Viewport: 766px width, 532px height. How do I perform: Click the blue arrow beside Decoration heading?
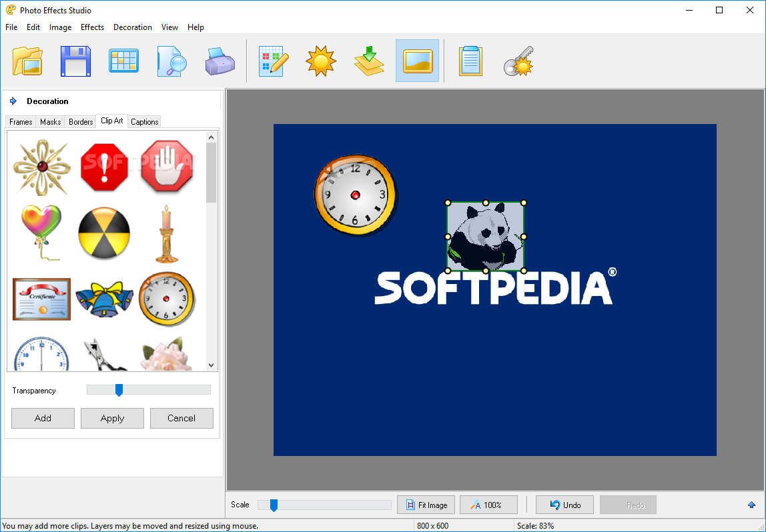coord(13,101)
